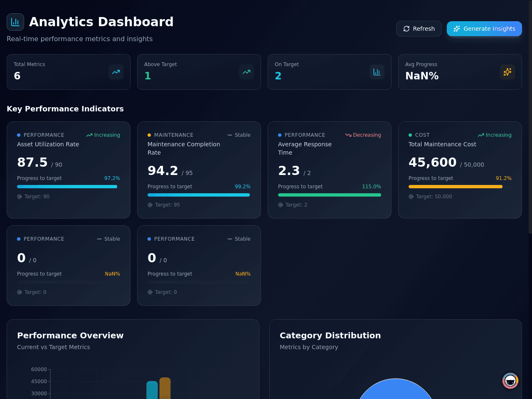The height and width of the screenshot is (399, 532).
Task: Click the Increasing trend icon on Total Maintenance Cost
Action: point(481,135)
